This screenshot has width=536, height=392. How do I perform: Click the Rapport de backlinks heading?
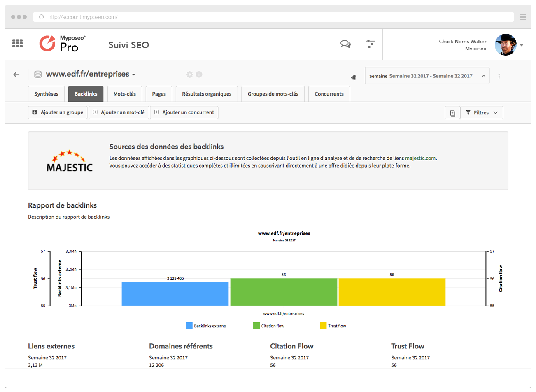coord(62,205)
